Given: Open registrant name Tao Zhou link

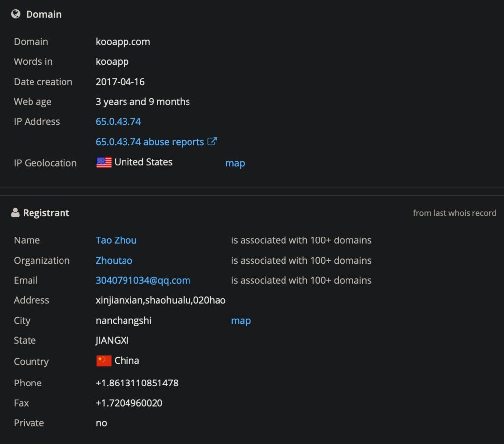Looking at the screenshot, I should point(116,240).
